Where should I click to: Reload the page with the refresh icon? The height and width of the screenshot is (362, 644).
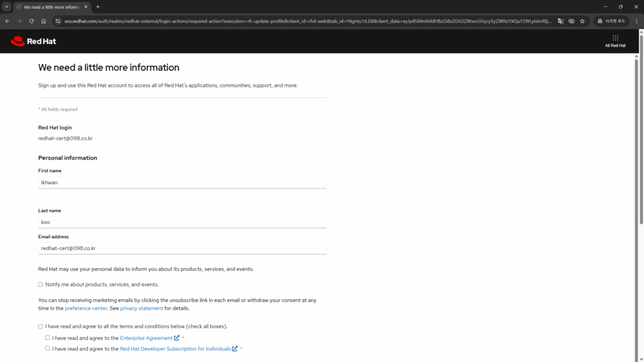[31, 21]
